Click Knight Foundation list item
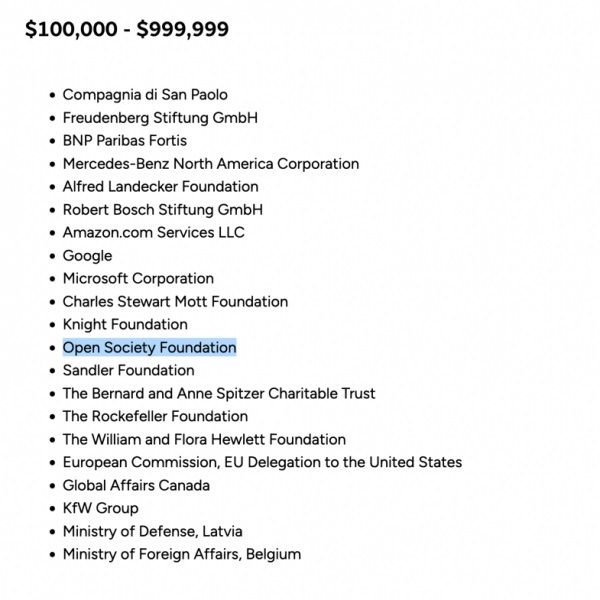The width and height of the screenshot is (600, 600). (125, 325)
